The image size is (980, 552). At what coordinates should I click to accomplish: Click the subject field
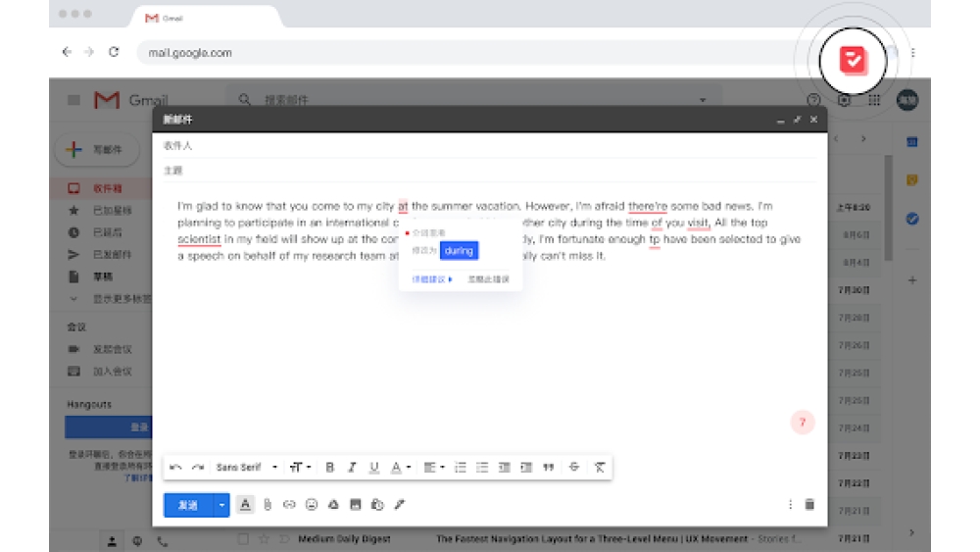click(x=490, y=171)
